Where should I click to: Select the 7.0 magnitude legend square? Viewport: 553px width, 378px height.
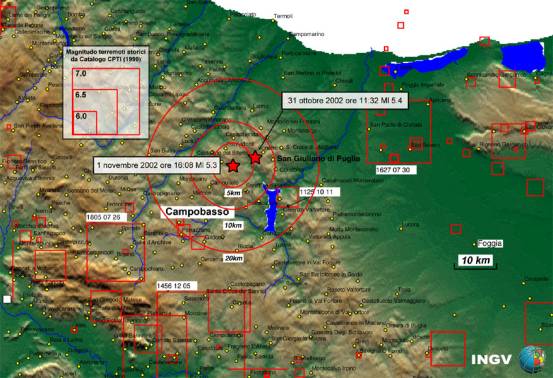point(106,101)
